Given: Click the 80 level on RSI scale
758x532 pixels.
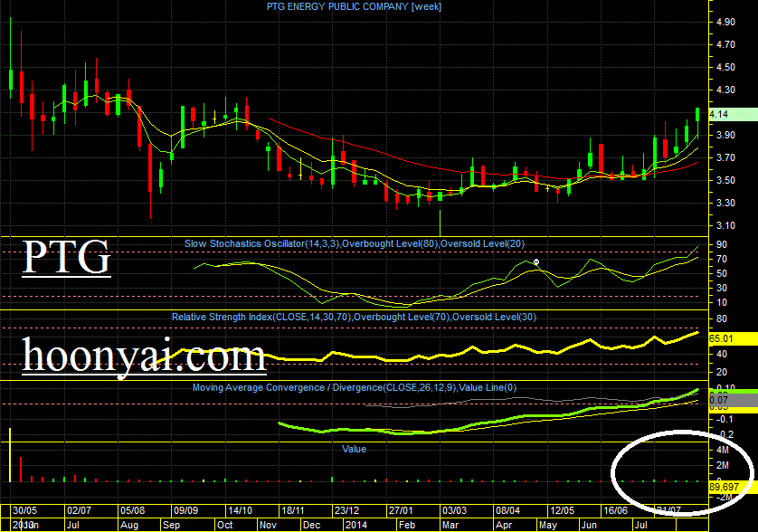Looking at the screenshot, I should [722, 318].
